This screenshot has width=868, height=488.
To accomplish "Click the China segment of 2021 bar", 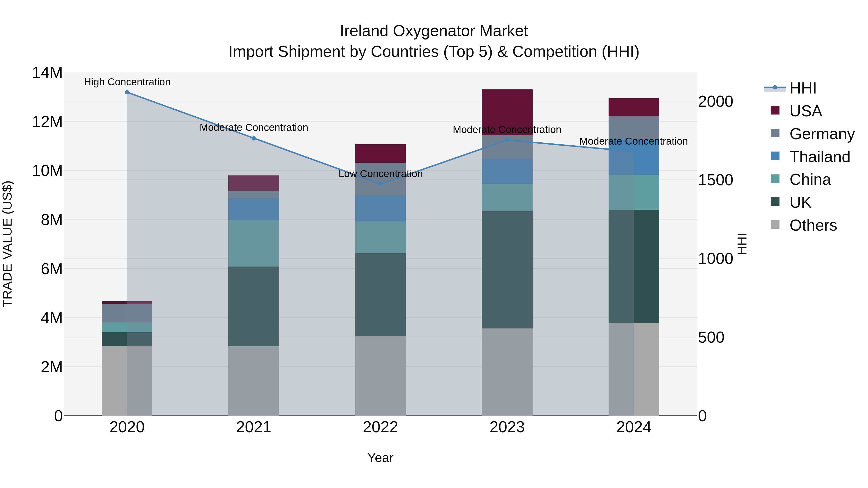I will tap(254, 243).
